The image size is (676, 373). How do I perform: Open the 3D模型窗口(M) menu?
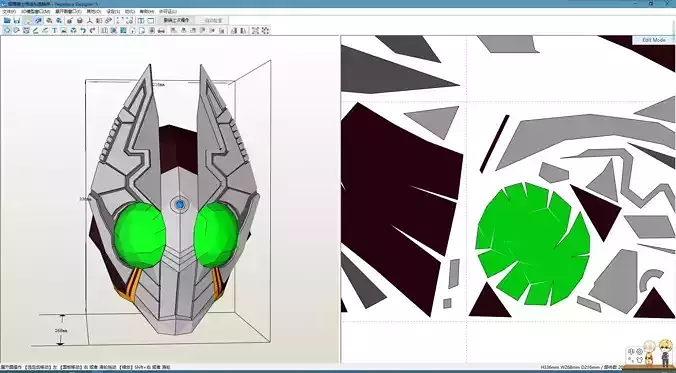tap(35, 11)
